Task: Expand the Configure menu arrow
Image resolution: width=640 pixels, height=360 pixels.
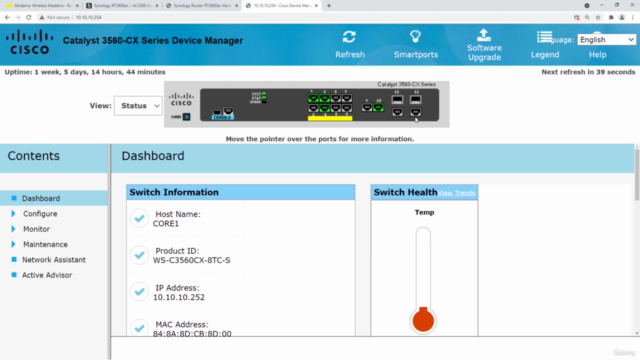Action: click(x=13, y=213)
